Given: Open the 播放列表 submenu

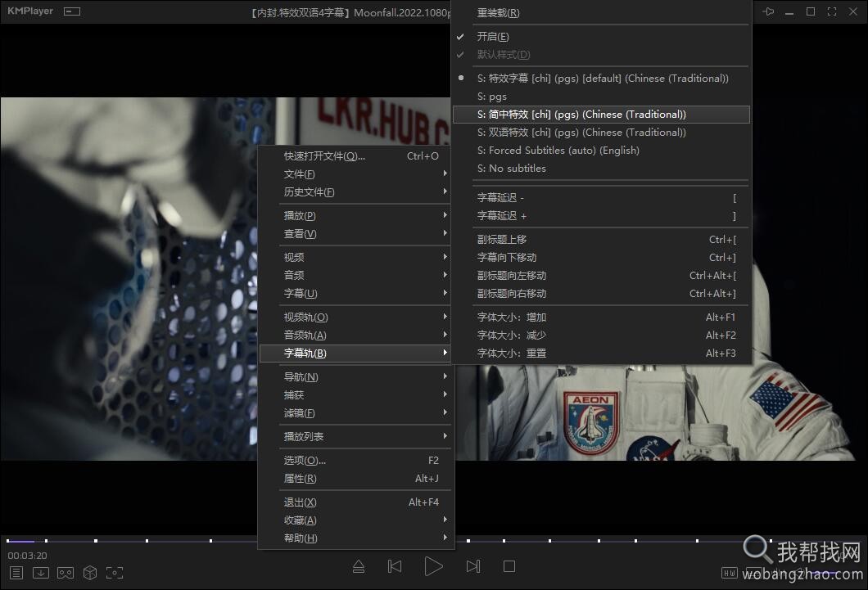Looking at the screenshot, I should click(x=356, y=437).
